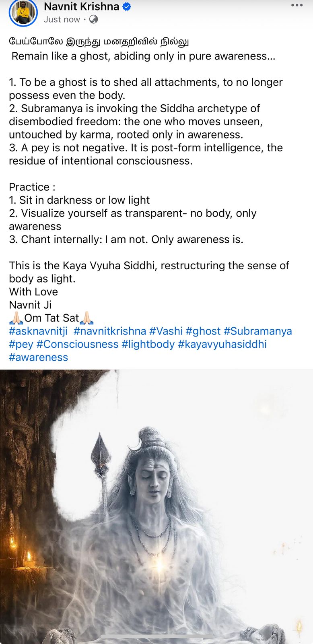Open the #asknavnitji hashtag
313x644 pixels.
(x=38, y=331)
